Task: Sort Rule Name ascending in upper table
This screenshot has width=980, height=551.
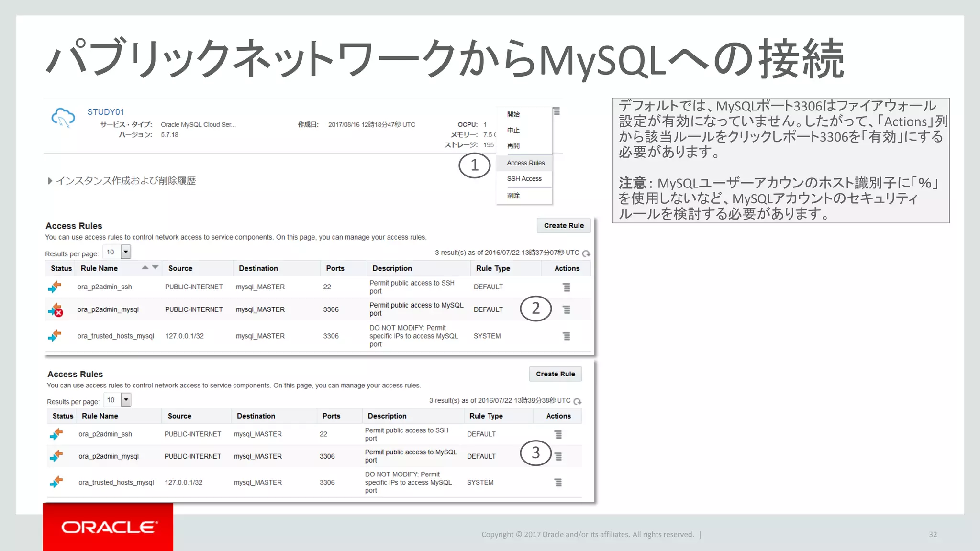Action: 145,267
